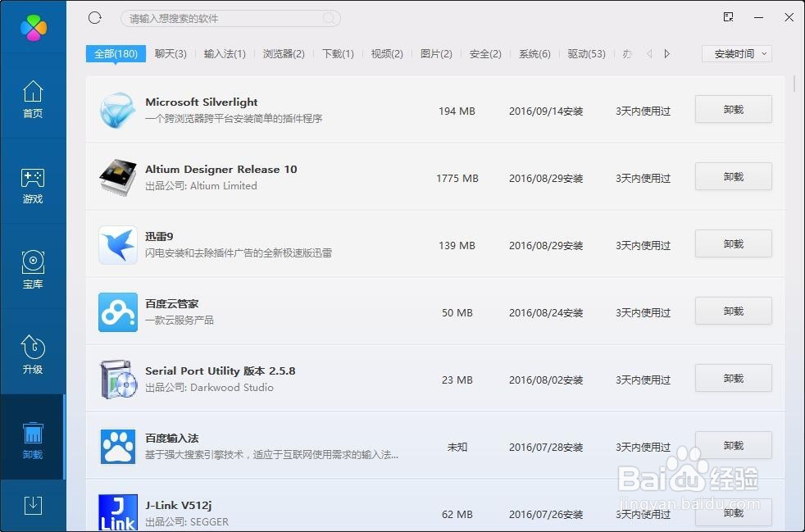
Task: Click the 百度云管家 title text
Action: click(x=171, y=304)
